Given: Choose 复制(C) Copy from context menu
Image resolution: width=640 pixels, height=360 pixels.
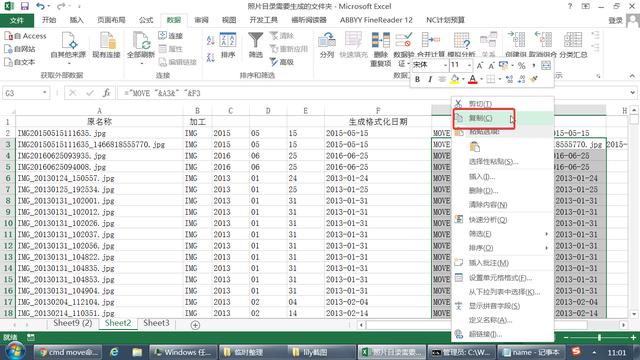Looking at the screenshot, I should pyautogui.click(x=503, y=118).
